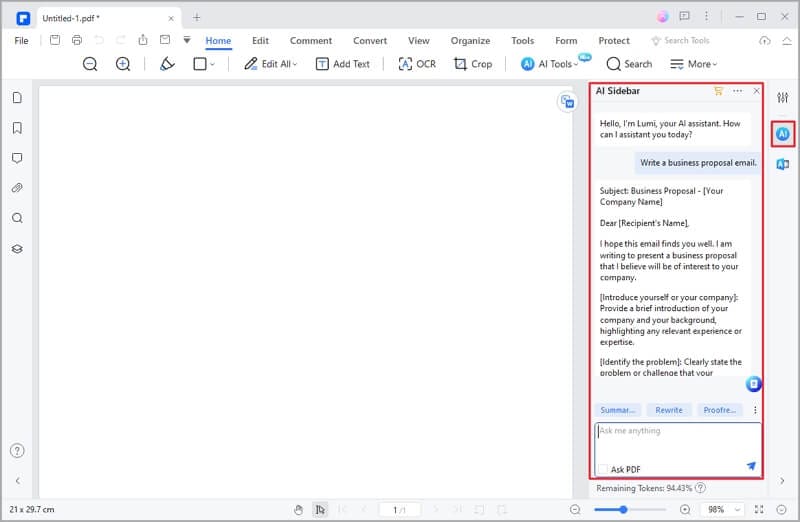
Task: Open the Tools tab
Action: pyautogui.click(x=522, y=40)
